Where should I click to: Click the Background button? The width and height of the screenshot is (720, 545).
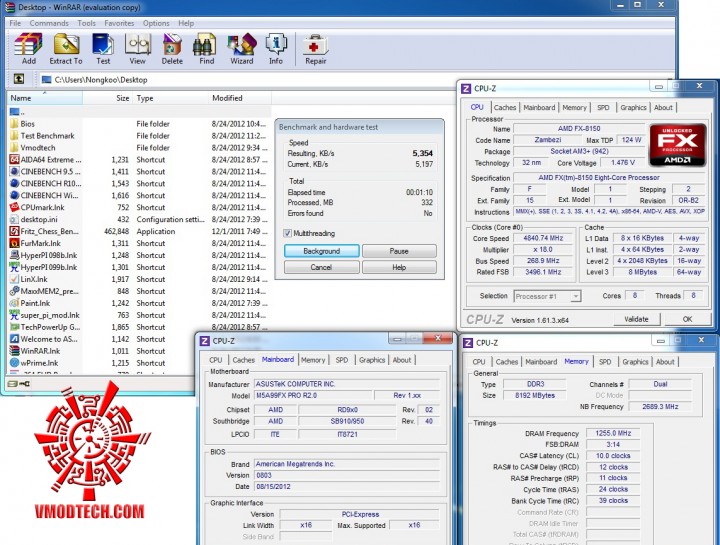pyautogui.click(x=321, y=251)
